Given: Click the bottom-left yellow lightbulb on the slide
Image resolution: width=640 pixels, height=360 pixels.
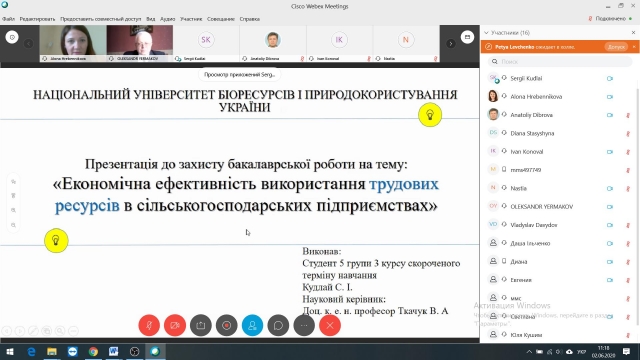Looking at the screenshot, I should [56, 240].
